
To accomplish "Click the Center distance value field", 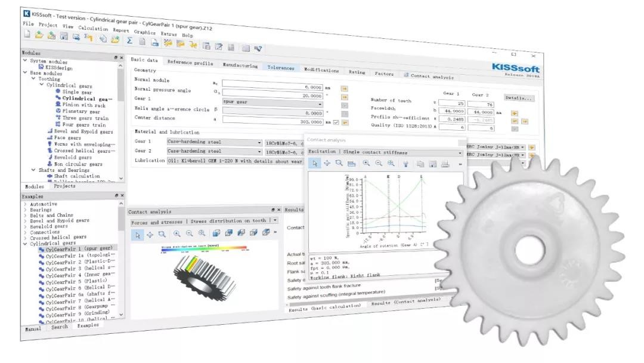I will [x=274, y=121].
